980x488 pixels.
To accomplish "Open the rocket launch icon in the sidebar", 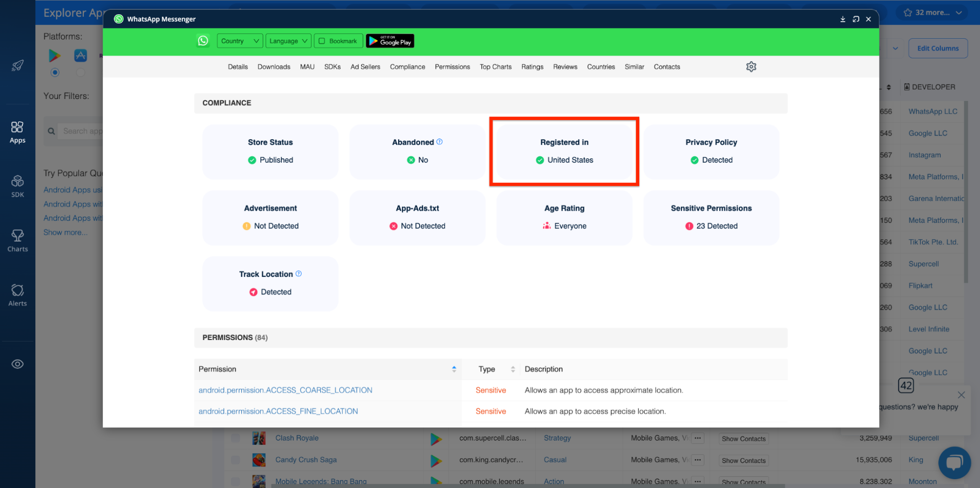I will [x=18, y=66].
